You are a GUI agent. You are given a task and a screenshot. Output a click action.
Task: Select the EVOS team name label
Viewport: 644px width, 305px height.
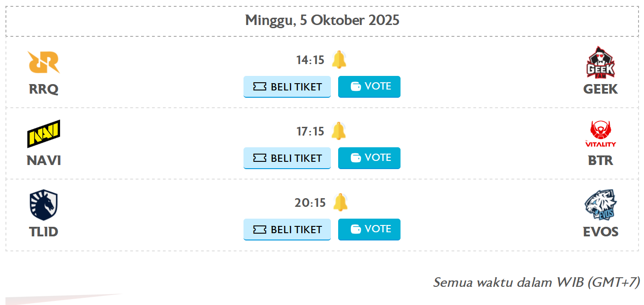(x=600, y=232)
